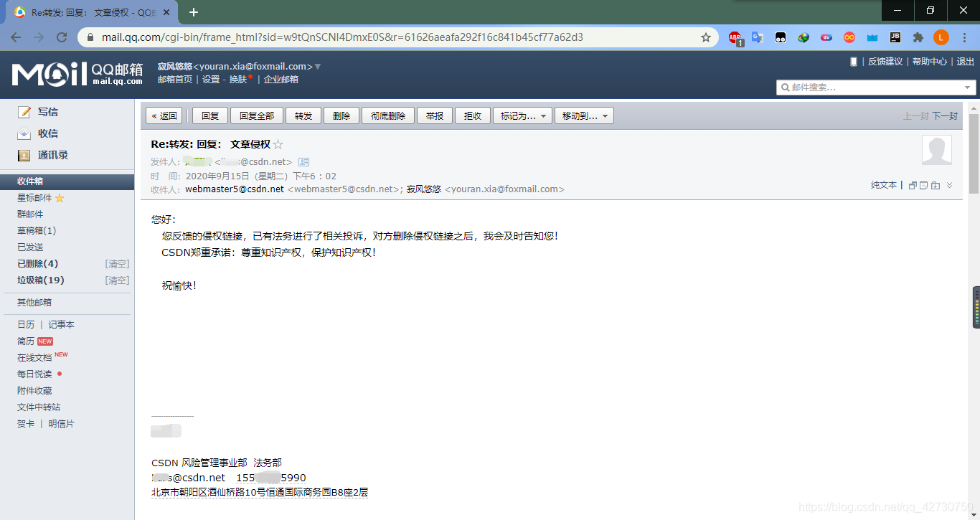Expand the account dropdown arrow
Viewport: 980px width, 520px height.
pyautogui.click(x=318, y=67)
